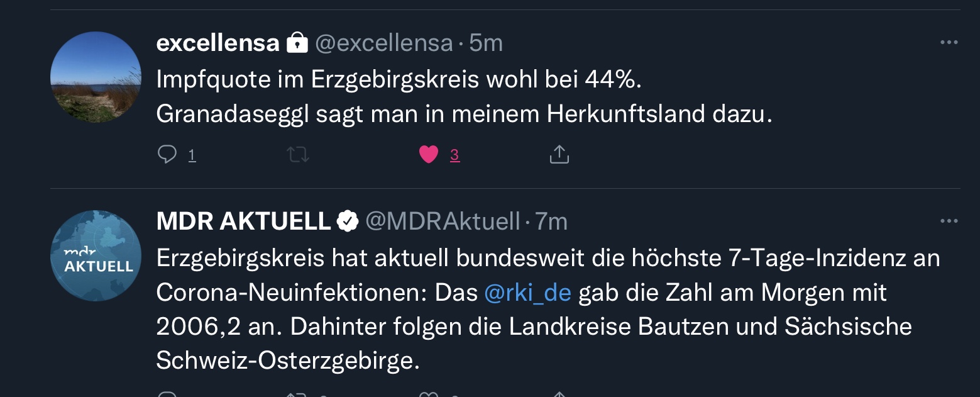Screen dimensions: 980x397
Task: Unlike the excellensa tweet via the heart
Action: 429,154
